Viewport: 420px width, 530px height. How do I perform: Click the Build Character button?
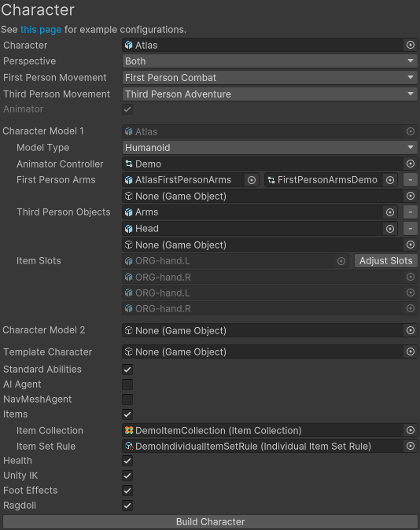click(x=210, y=522)
